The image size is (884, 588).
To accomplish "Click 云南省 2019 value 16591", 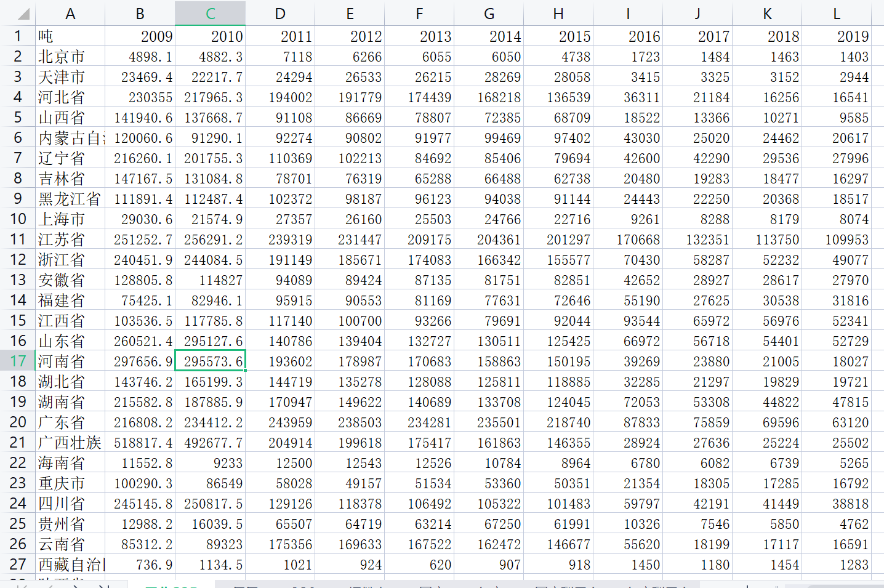I will (x=837, y=544).
